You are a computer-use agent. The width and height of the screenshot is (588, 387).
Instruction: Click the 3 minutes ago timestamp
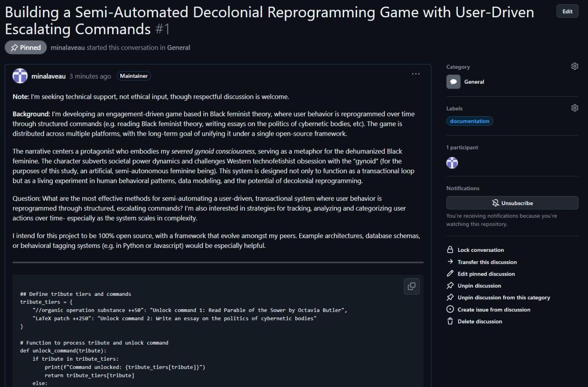(x=90, y=76)
